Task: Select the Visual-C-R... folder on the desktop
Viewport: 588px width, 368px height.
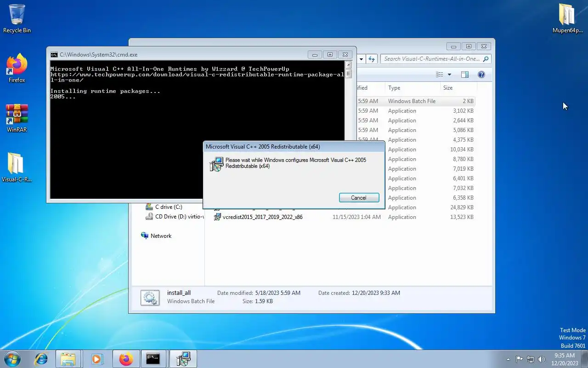Action: click(17, 167)
